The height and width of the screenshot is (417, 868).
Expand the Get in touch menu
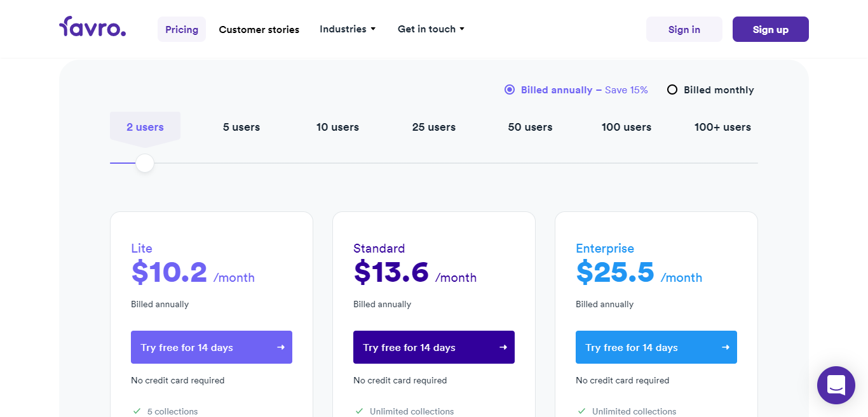[431, 29]
